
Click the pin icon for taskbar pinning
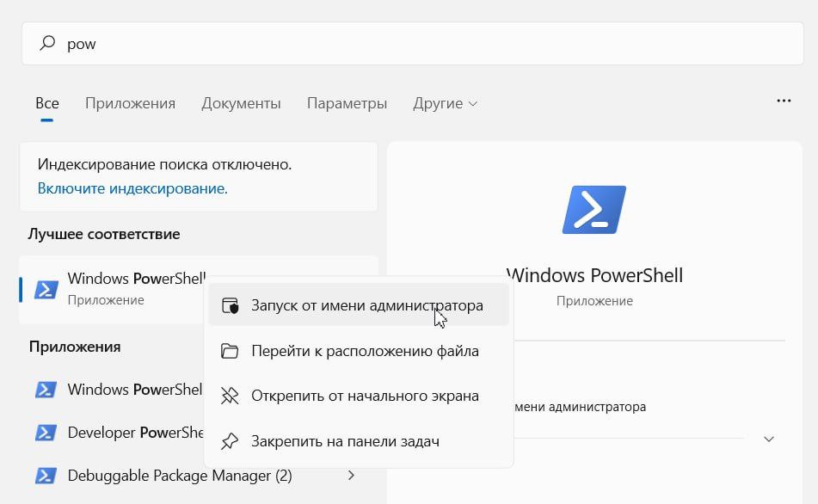click(x=230, y=441)
